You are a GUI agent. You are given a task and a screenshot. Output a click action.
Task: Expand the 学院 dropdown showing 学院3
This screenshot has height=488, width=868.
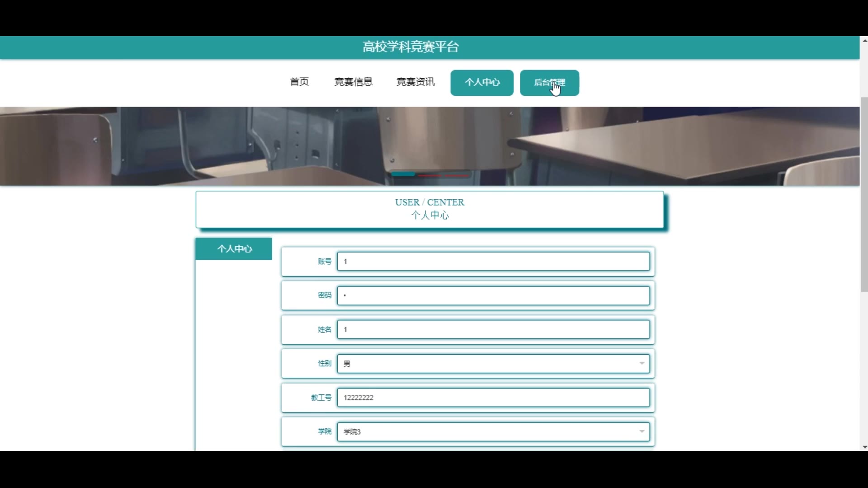pos(493,432)
